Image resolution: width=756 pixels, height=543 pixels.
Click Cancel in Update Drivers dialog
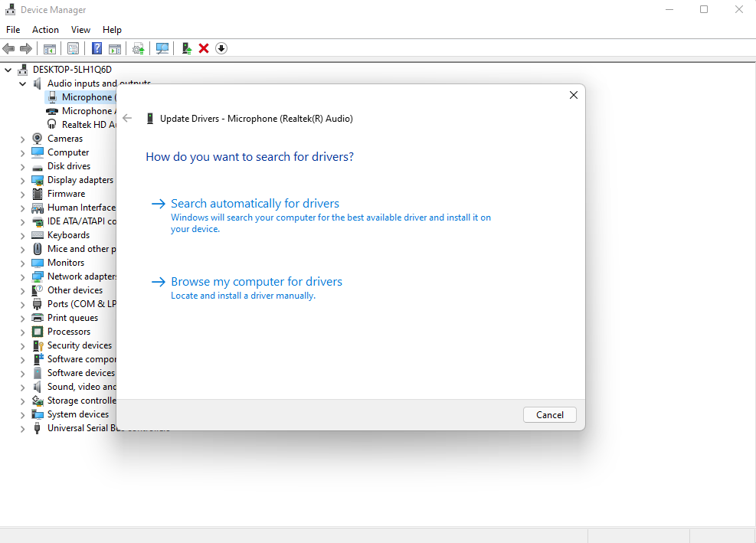coord(550,415)
